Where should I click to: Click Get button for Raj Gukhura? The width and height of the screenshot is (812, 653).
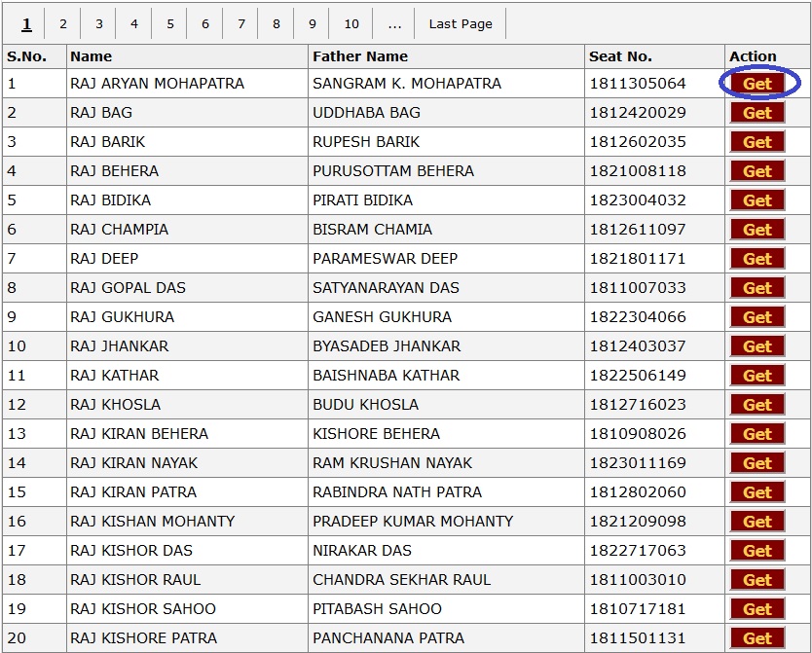click(757, 316)
